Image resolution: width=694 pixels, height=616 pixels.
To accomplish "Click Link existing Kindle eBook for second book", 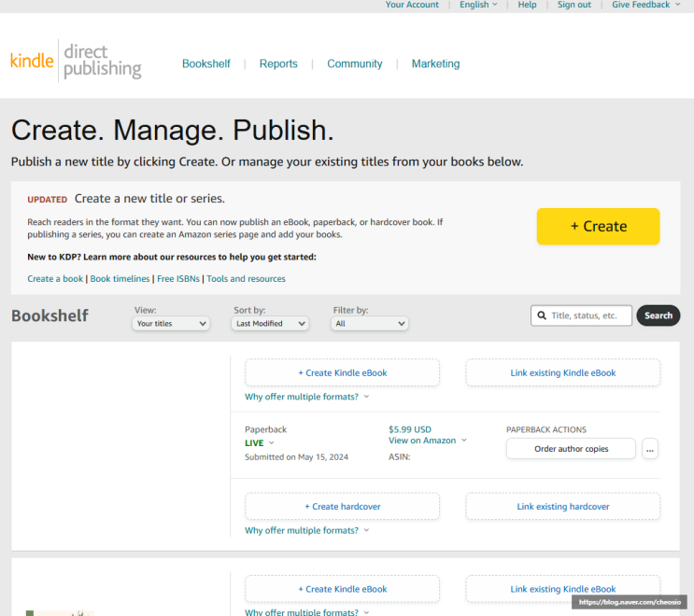I will [562, 589].
